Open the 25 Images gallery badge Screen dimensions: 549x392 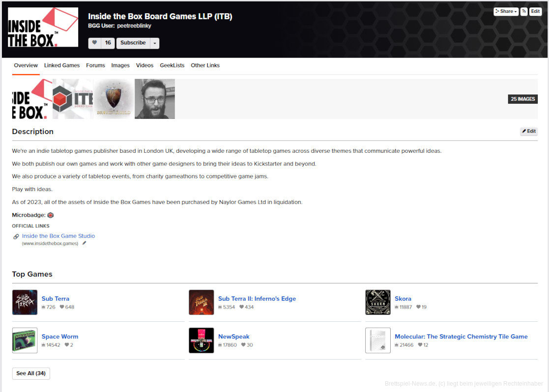point(522,99)
